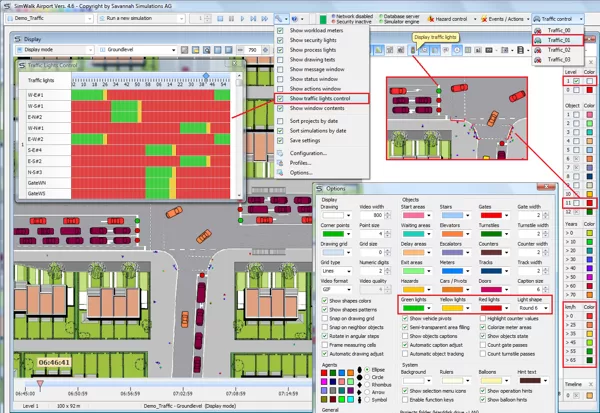The image size is (600, 413).
Task: Click the Red lights color swatch
Action: click(x=491, y=308)
